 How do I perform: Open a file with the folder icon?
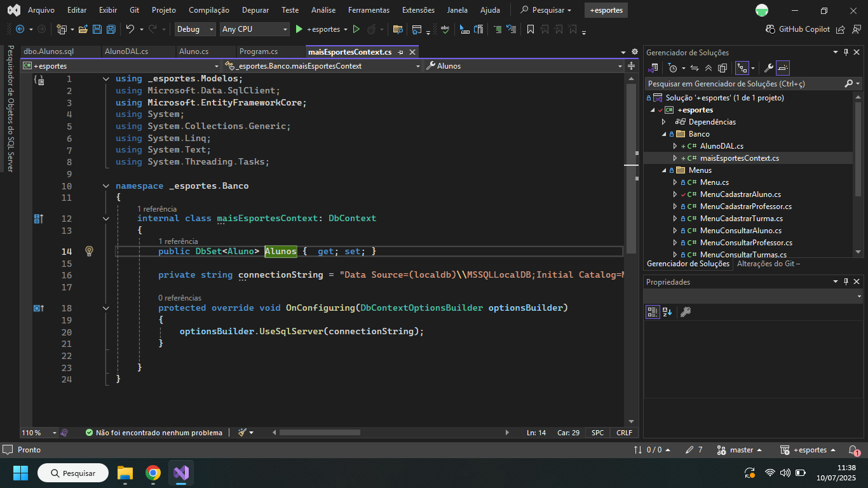83,29
